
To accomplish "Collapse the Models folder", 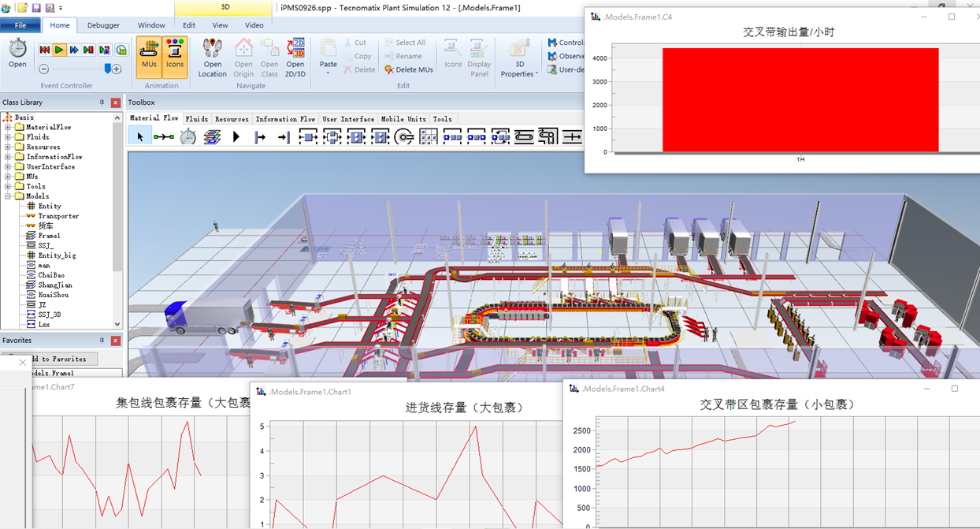I will [8, 196].
